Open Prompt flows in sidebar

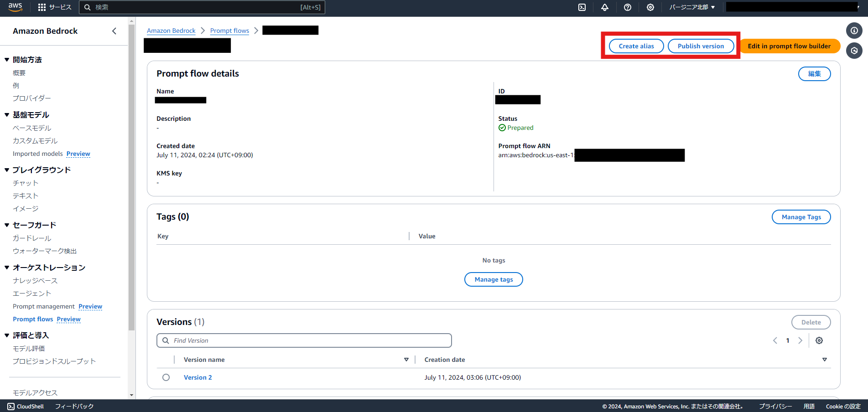(33, 319)
